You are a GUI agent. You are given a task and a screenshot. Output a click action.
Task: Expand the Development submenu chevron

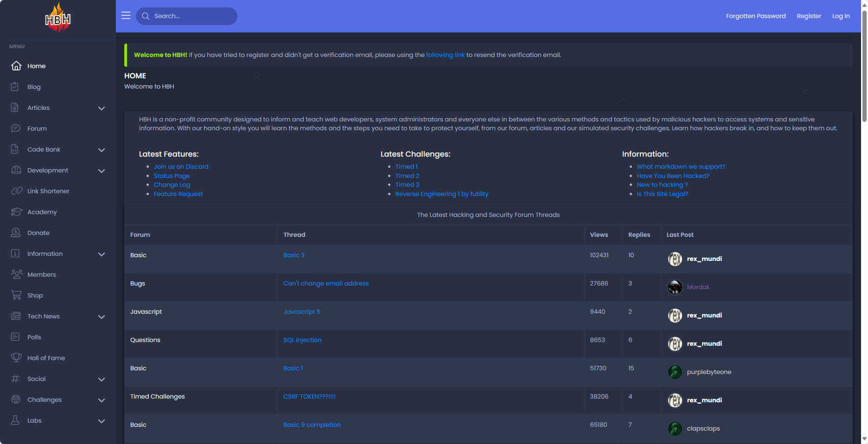(x=102, y=171)
